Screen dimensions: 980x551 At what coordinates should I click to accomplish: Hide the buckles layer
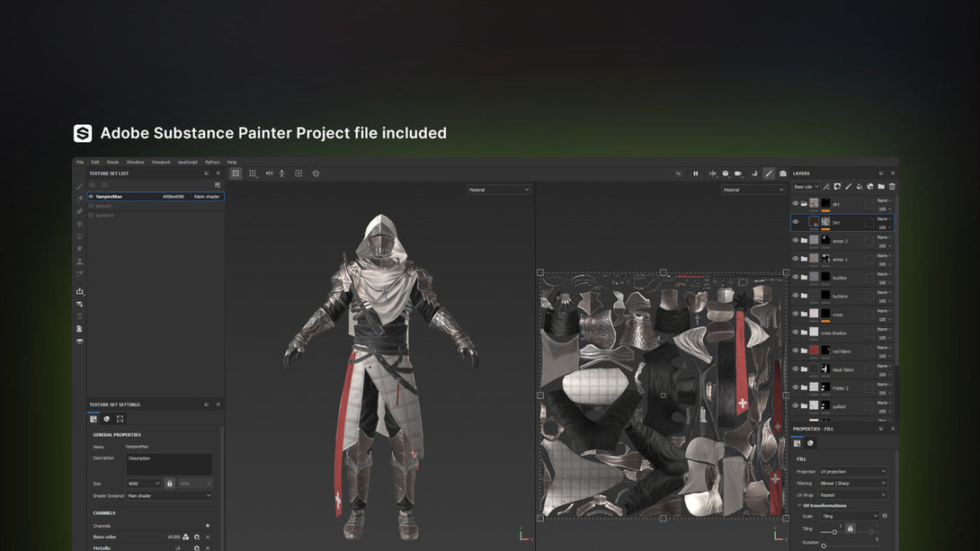coord(796,277)
